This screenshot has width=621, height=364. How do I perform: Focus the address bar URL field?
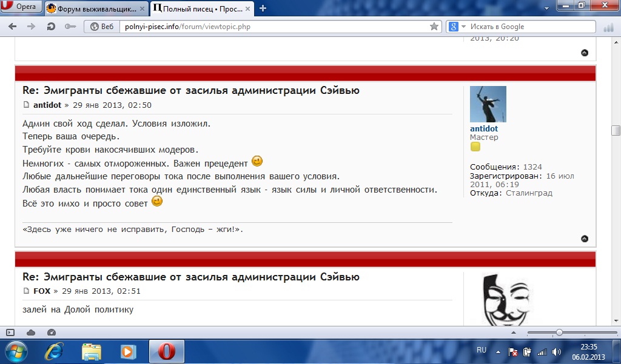(275, 27)
